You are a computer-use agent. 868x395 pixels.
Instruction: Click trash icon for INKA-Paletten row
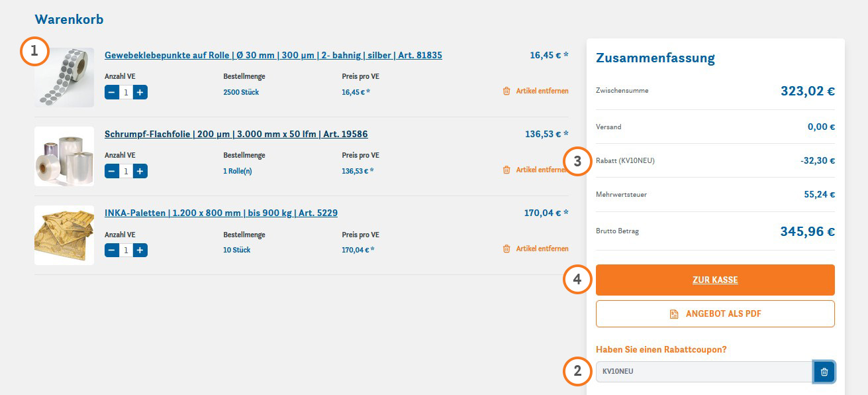coord(506,249)
